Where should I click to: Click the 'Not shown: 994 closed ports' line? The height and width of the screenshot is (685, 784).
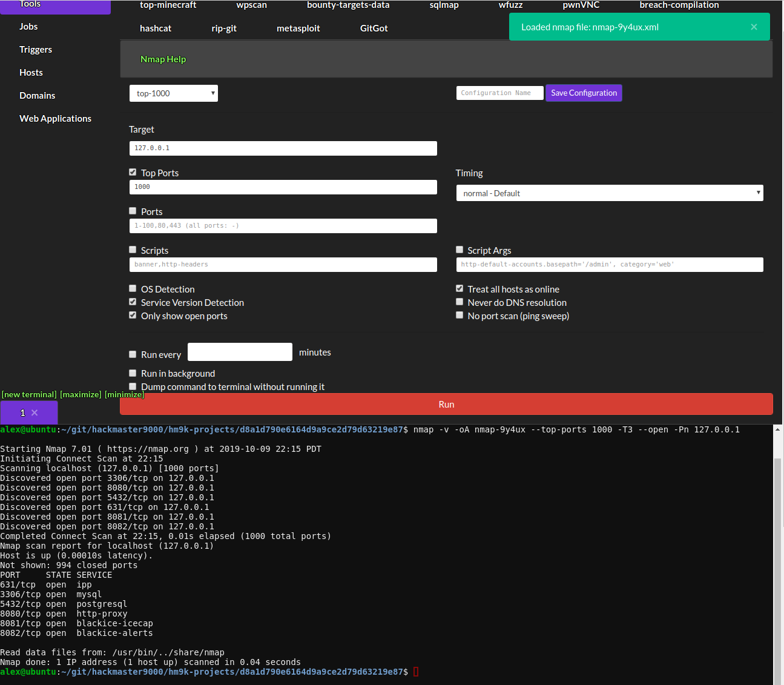[x=68, y=565]
